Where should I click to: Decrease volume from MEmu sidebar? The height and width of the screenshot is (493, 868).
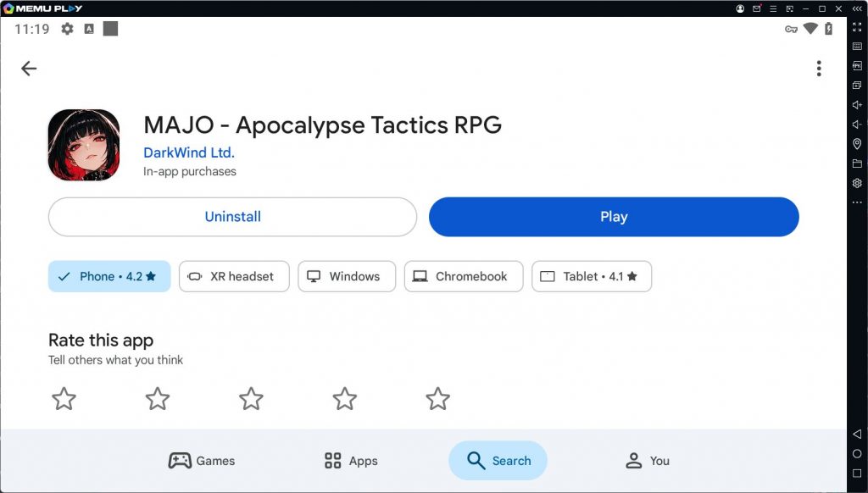tap(857, 125)
